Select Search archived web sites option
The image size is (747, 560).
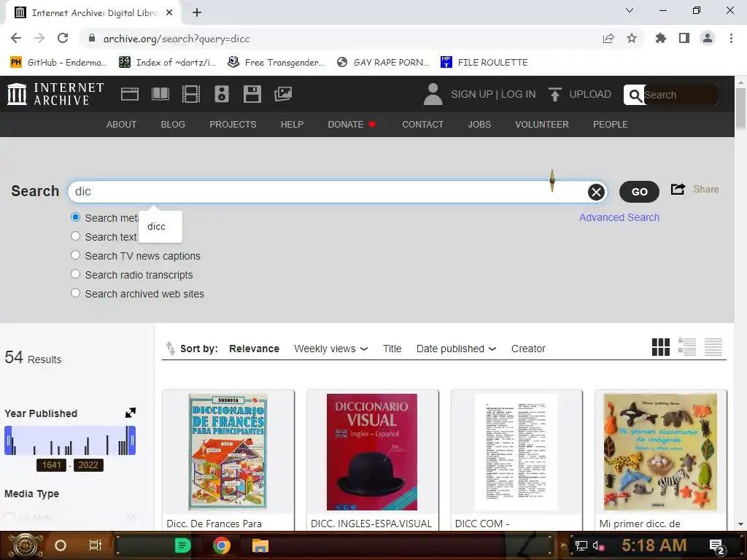pos(75,293)
